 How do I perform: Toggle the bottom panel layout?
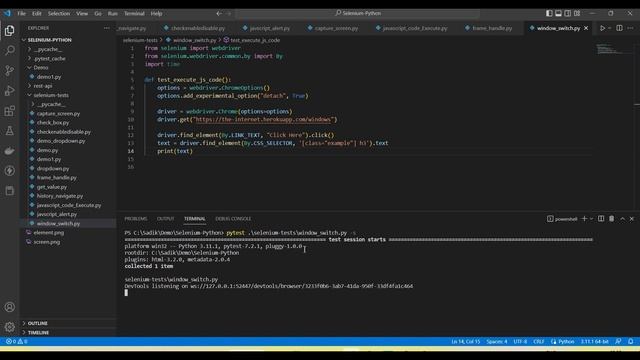tap(558, 13)
